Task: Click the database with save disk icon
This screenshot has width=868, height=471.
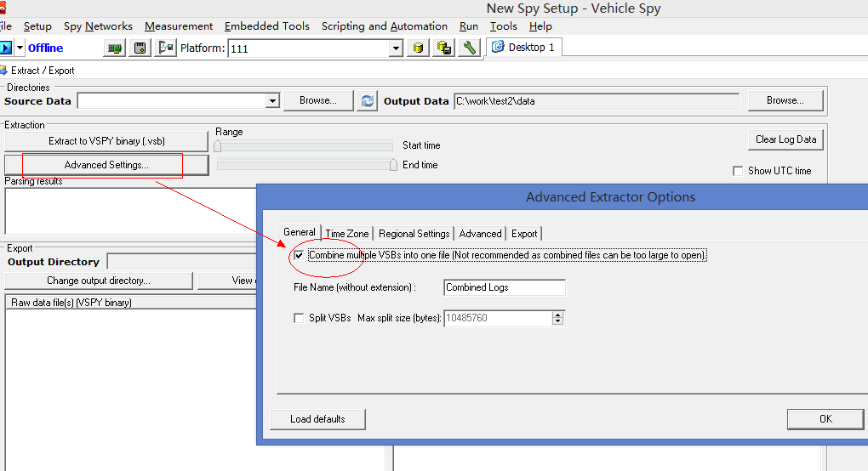Action: 443,48
